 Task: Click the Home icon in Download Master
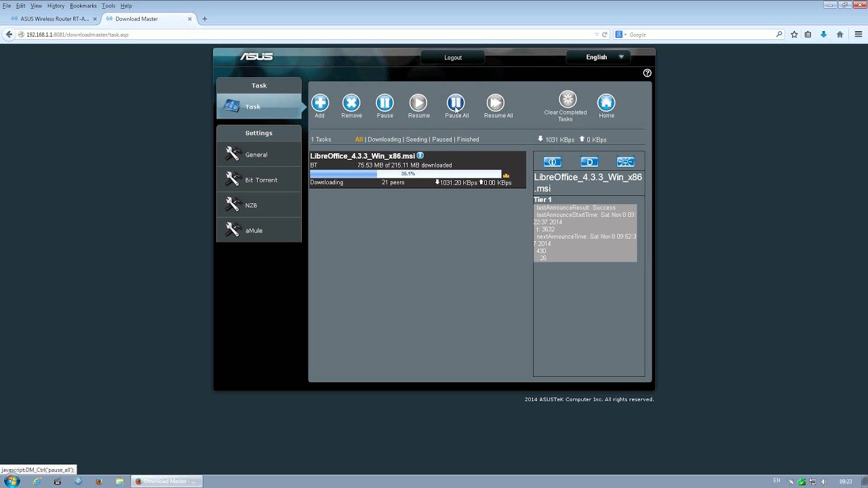tap(606, 103)
